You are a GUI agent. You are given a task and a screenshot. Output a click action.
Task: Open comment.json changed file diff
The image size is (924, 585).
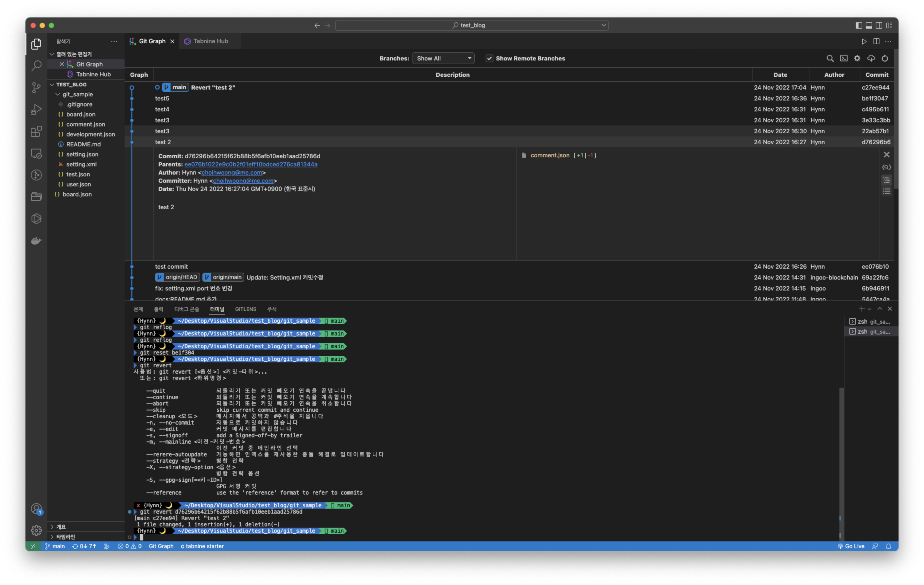click(550, 155)
